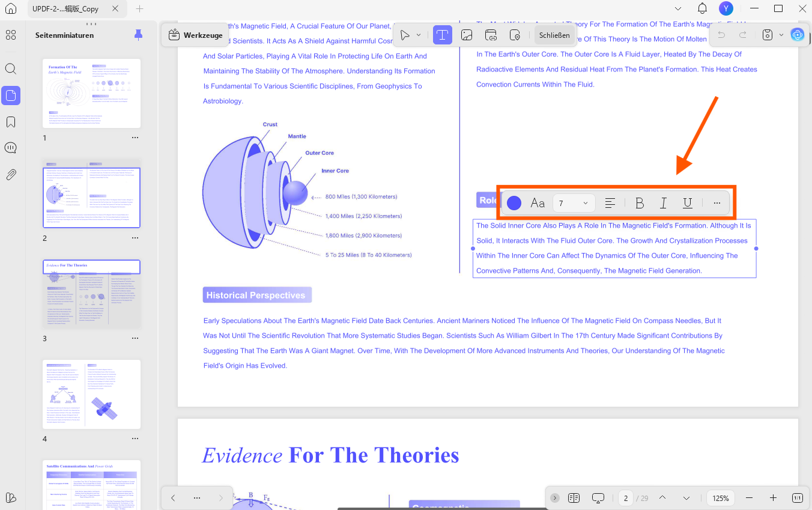Redo the last edit
This screenshot has height=510, width=812.
pyautogui.click(x=743, y=35)
